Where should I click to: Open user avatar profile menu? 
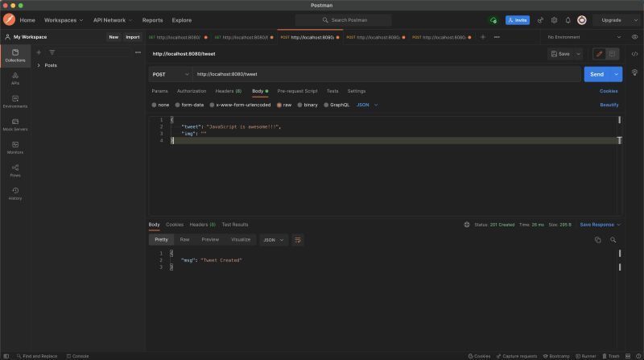tap(581, 20)
